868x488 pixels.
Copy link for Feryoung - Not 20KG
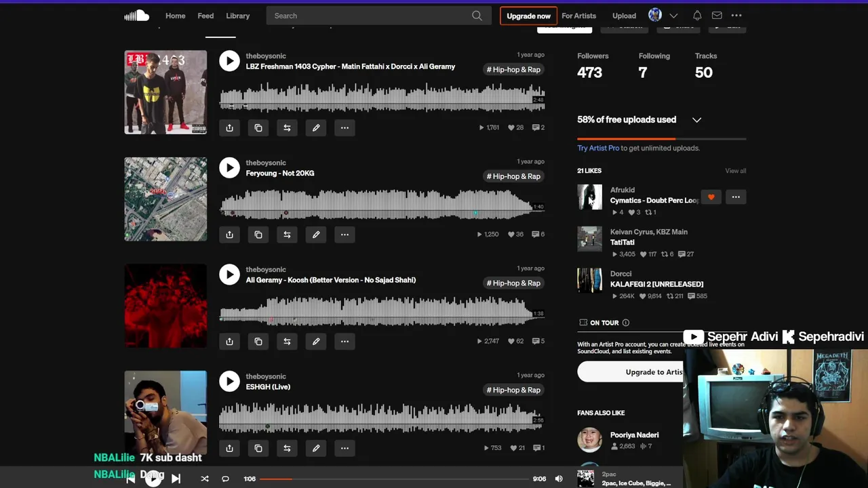[258, 235]
